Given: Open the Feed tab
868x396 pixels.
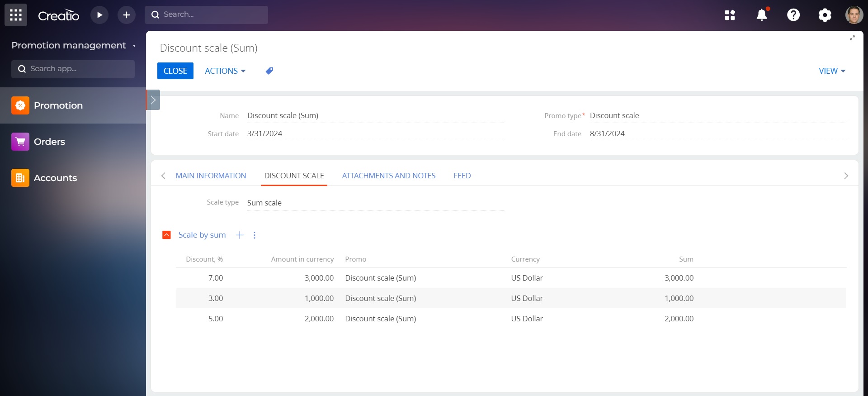Looking at the screenshot, I should pyautogui.click(x=462, y=176).
